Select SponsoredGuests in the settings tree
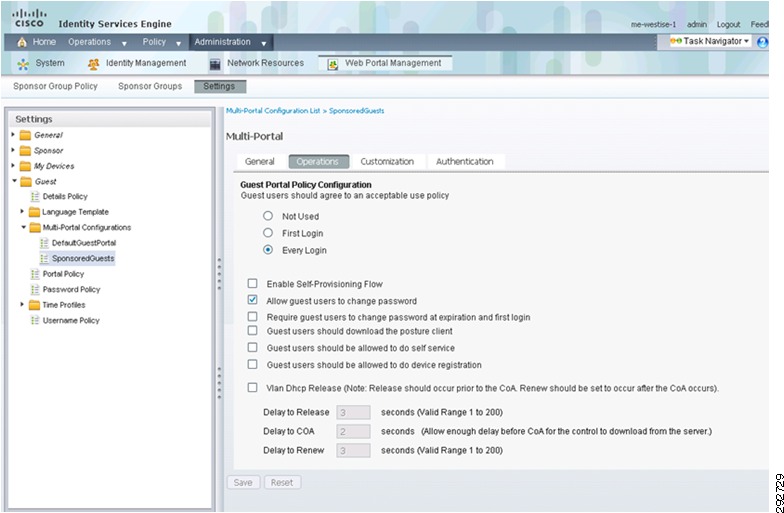The height and width of the screenshot is (513, 784). pos(83,258)
